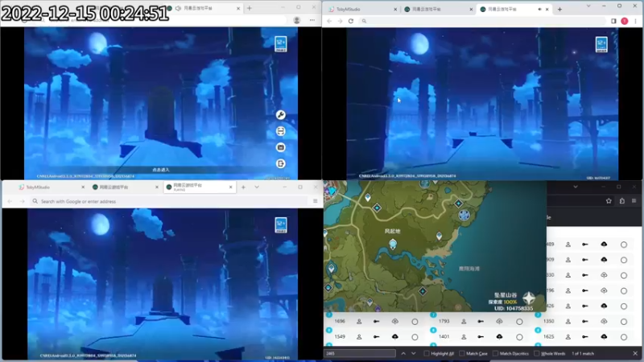Screen dimensions: 644x362
Task: Enable the Match Diacritics checkbox
Action: [x=495, y=353]
